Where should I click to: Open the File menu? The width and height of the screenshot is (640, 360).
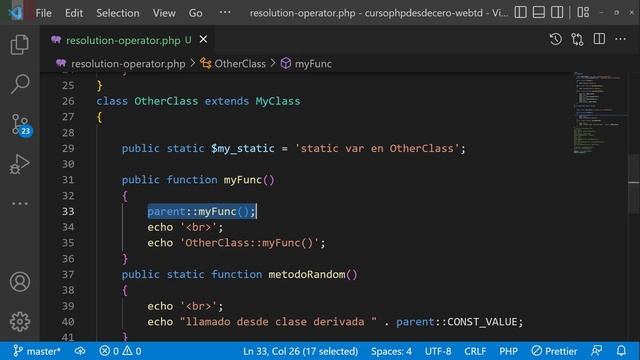(x=43, y=13)
